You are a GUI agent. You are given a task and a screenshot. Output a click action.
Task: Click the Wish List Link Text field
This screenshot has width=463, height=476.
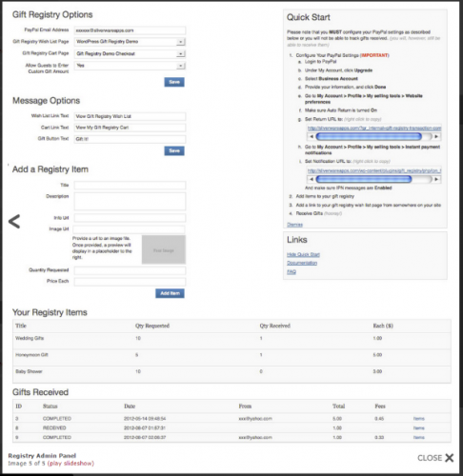[130, 116]
